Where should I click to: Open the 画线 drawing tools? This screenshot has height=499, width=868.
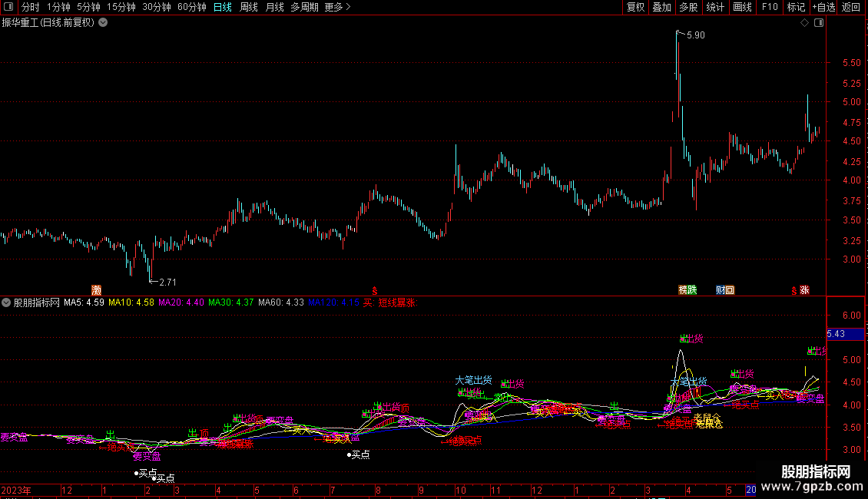742,7
